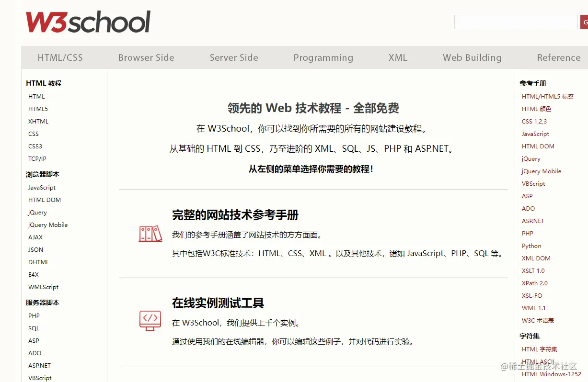Open JavaScript tutorial in left sidebar
Image resolution: width=588 pixels, height=382 pixels.
42,187
